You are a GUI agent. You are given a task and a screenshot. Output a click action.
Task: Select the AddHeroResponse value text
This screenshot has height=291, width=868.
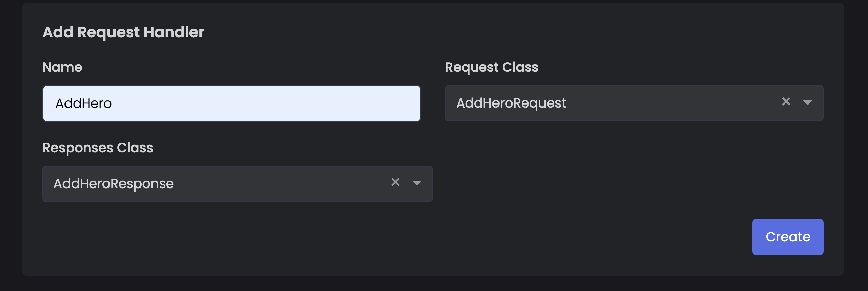[114, 184]
